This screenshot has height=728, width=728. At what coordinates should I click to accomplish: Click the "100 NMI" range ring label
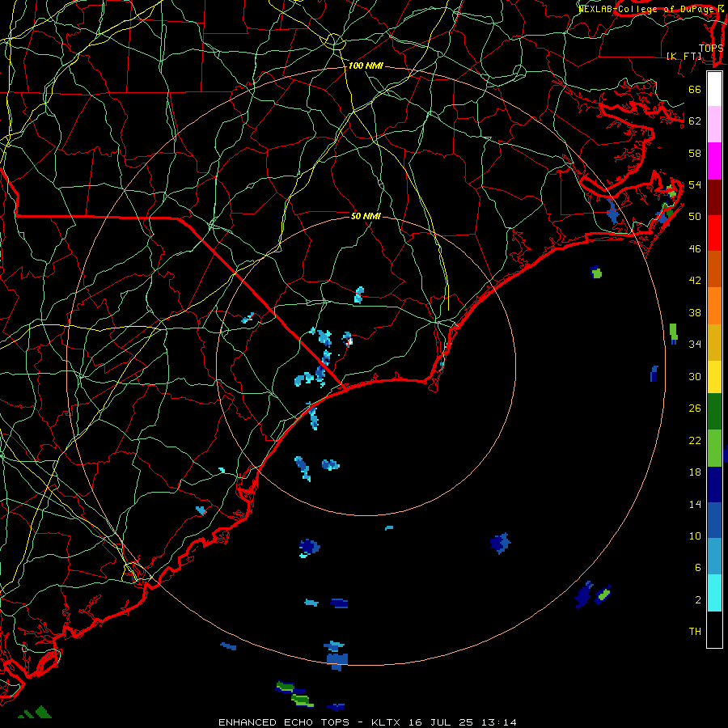point(366,66)
